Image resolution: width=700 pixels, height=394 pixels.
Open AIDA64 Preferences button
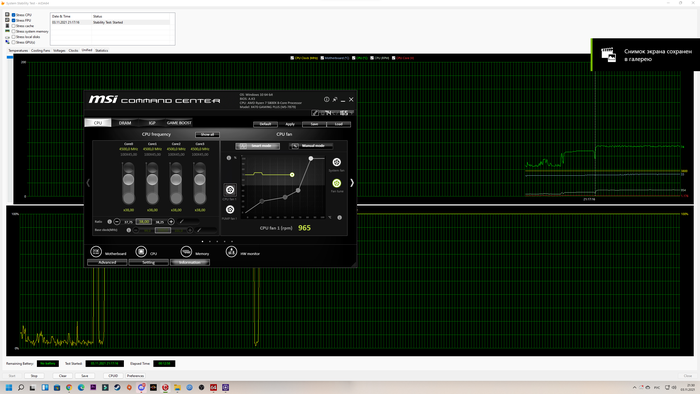[x=135, y=376]
